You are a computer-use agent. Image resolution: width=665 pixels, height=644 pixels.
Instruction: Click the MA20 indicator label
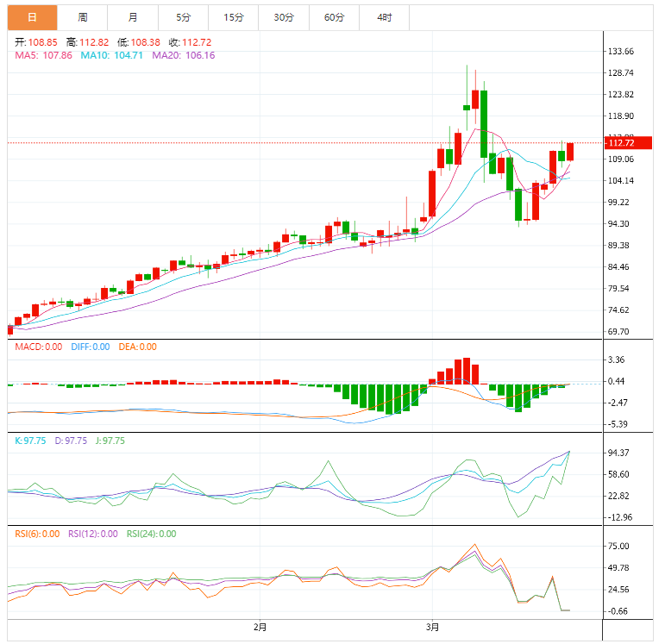pos(183,55)
